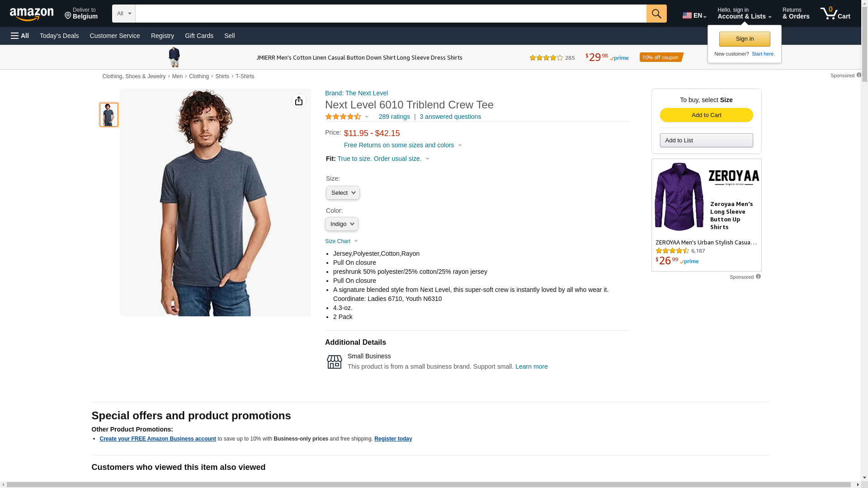This screenshot has width=868, height=488.
Task: Open the Gift Cards nav item
Action: tap(199, 36)
